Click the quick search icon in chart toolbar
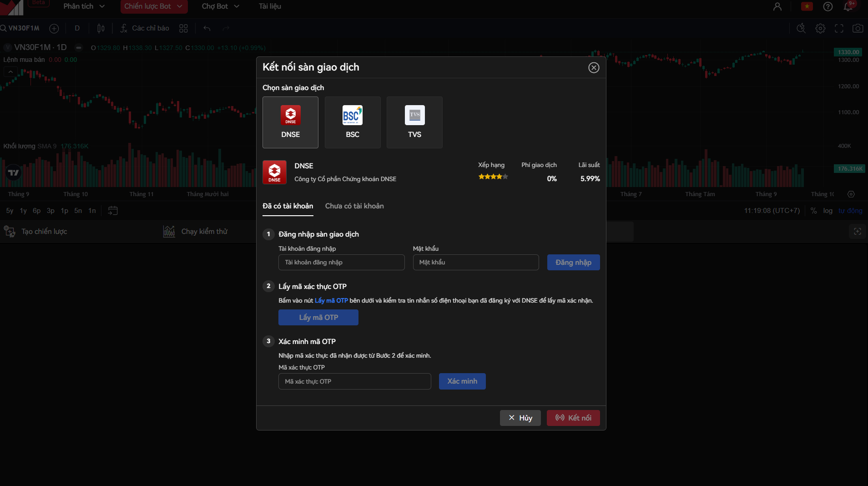The image size is (868, 486). point(801,28)
